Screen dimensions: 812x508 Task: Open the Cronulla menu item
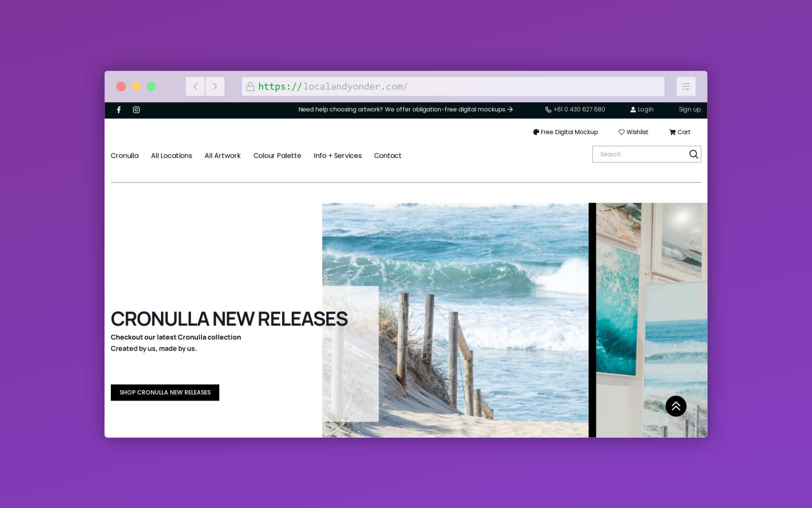click(125, 155)
